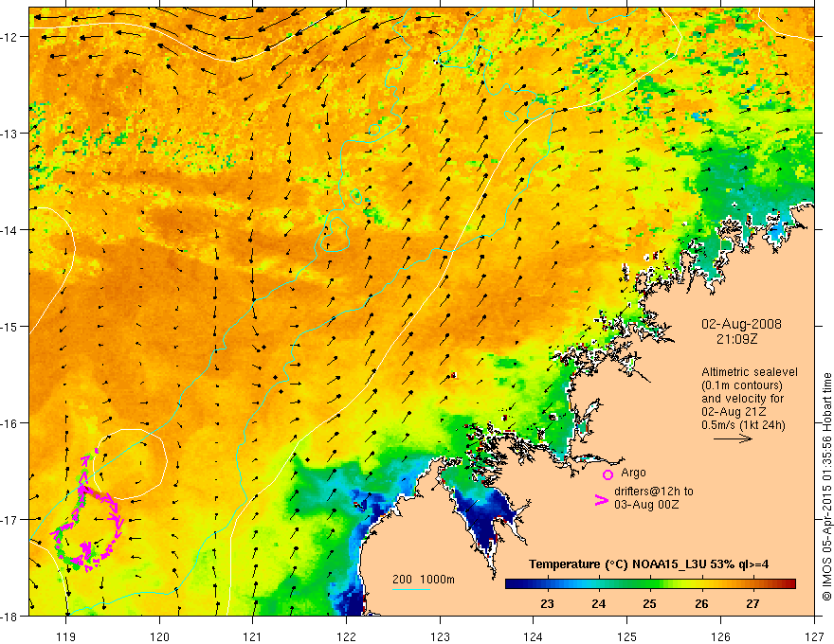Click the closed white sea-level contour ring
The height and width of the screenshot is (644, 834).
tap(130, 464)
